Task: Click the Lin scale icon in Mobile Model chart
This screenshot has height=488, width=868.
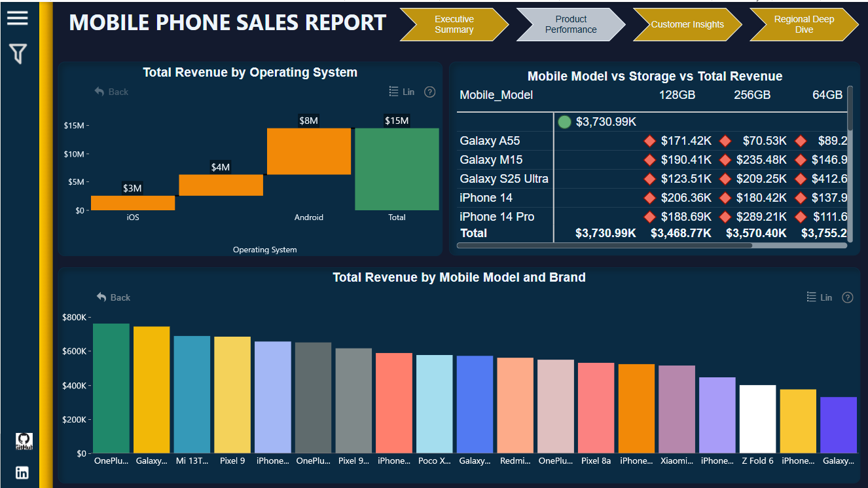Action: [820, 297]
